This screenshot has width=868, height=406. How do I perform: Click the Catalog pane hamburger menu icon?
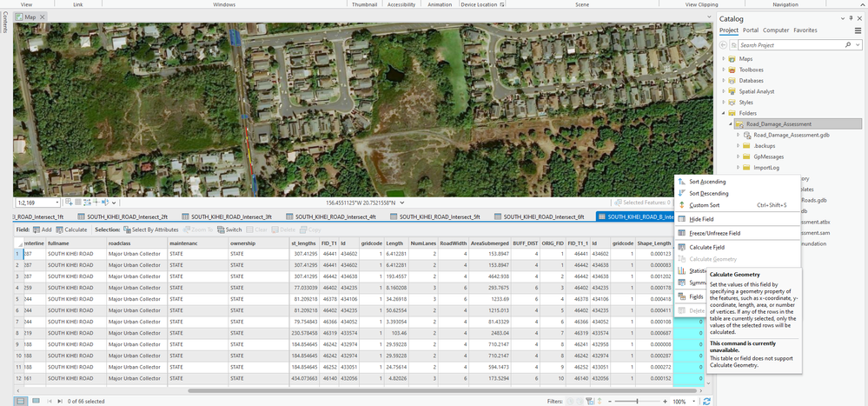858,30
